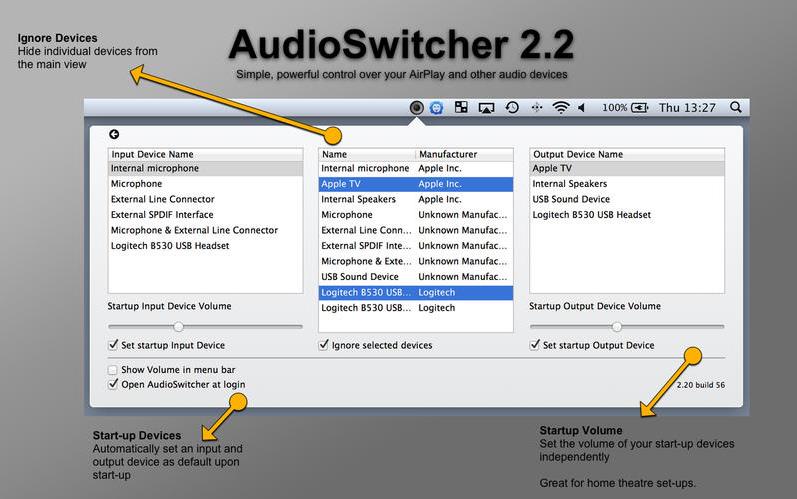The image size is (797, 499).
Task: Select Internal microphone row in ignore list
Action: [416, 168]
